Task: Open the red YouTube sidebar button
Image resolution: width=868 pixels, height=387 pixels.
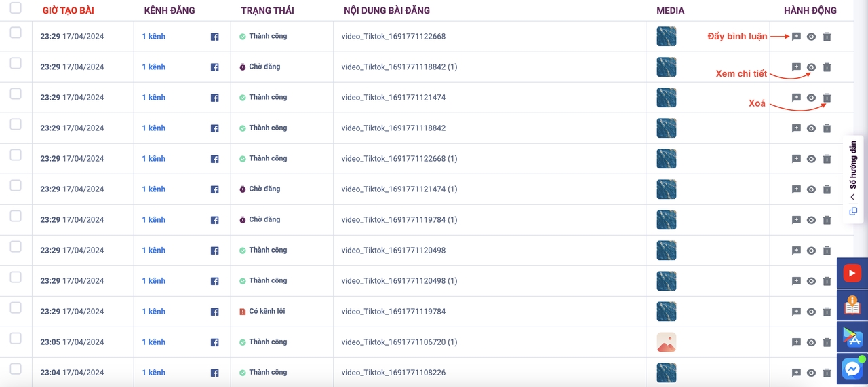Action: (x=852, y=273)
